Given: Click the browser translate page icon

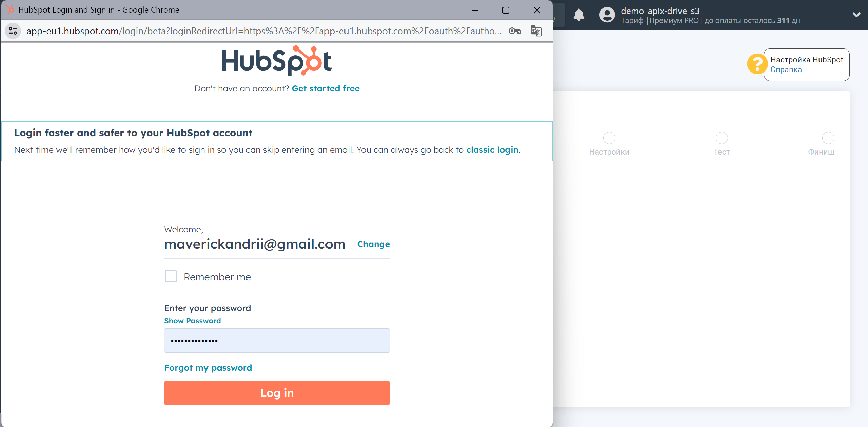Looking at the screenshot, I should coord(535,31).
